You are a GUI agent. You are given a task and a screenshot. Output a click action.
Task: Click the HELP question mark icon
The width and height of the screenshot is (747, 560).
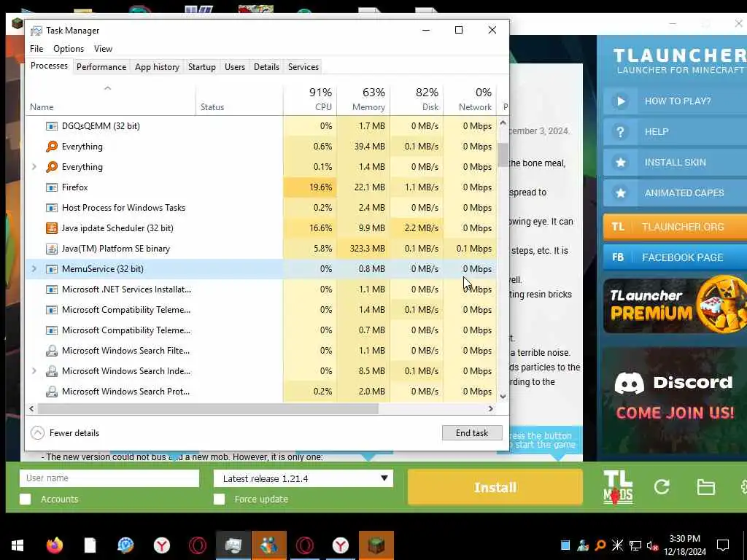tap(620, 132)
